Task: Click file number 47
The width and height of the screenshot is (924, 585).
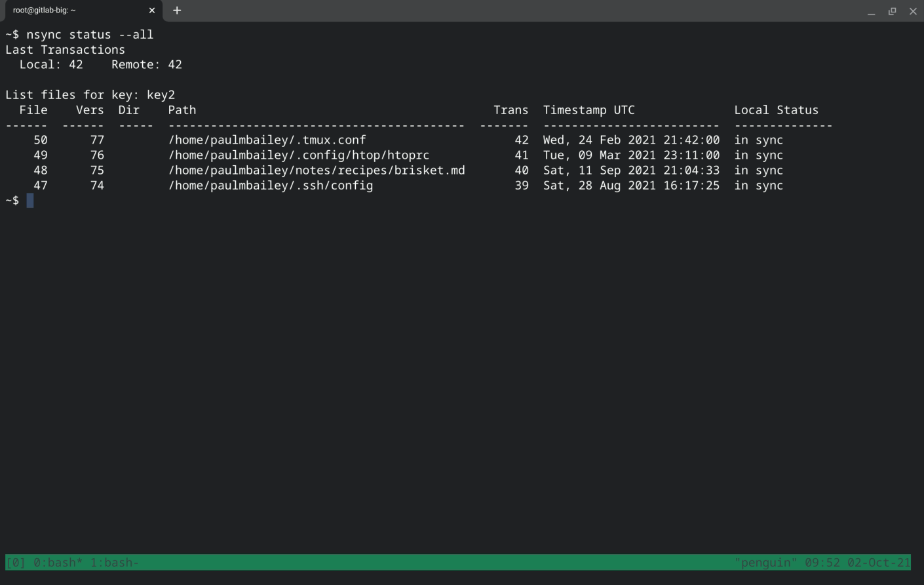Action: [41, 186]
